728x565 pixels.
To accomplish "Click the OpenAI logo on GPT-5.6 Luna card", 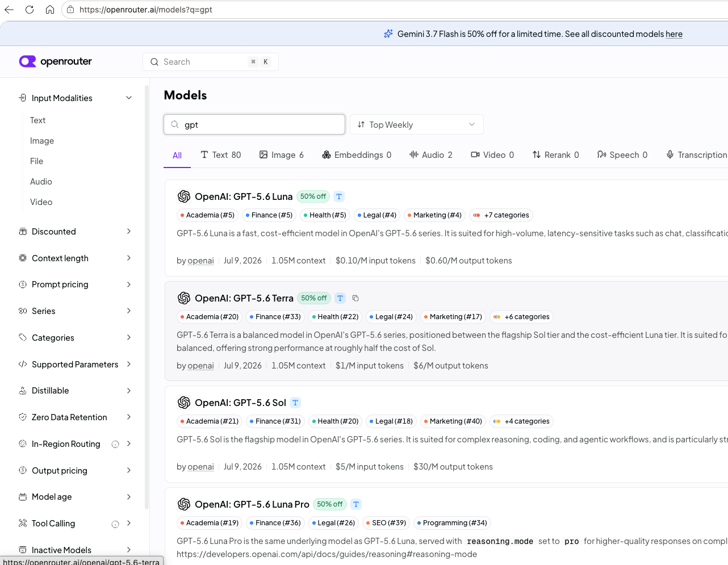I will coord(184,196).
